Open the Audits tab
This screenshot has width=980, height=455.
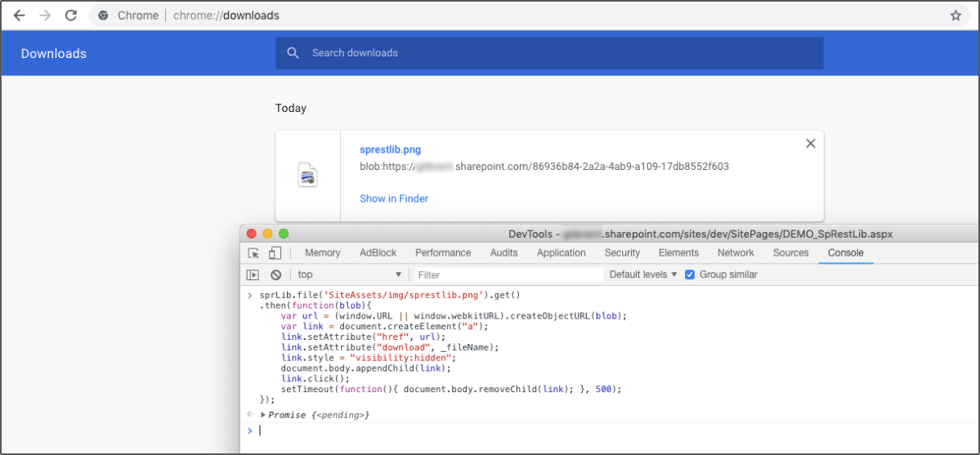point(503,253)
